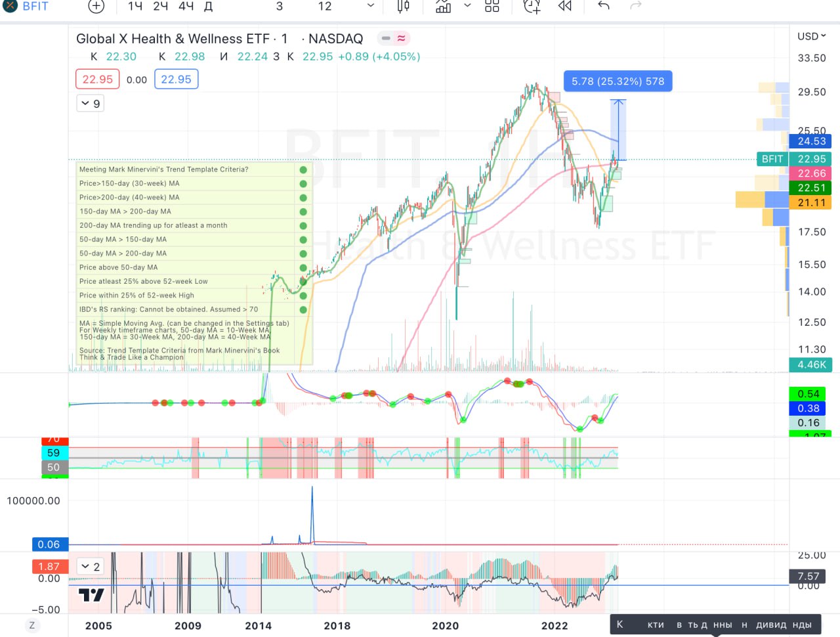This screenshot has height=637, width=840.
Task: Click the Global X Health & Wellness ETF title
Action: click(x=173, y=39)
